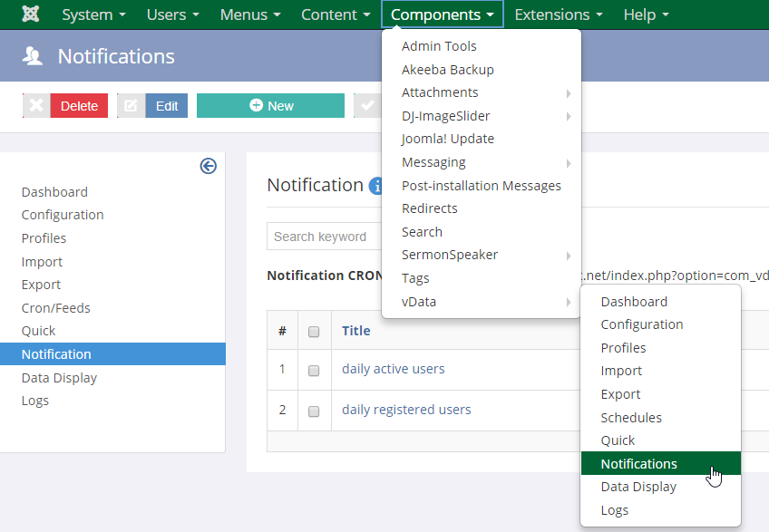This screenshot has height=532, width=769.
Task: Open the Attachments submenu arrow
Action: click(x=569, y=93)
